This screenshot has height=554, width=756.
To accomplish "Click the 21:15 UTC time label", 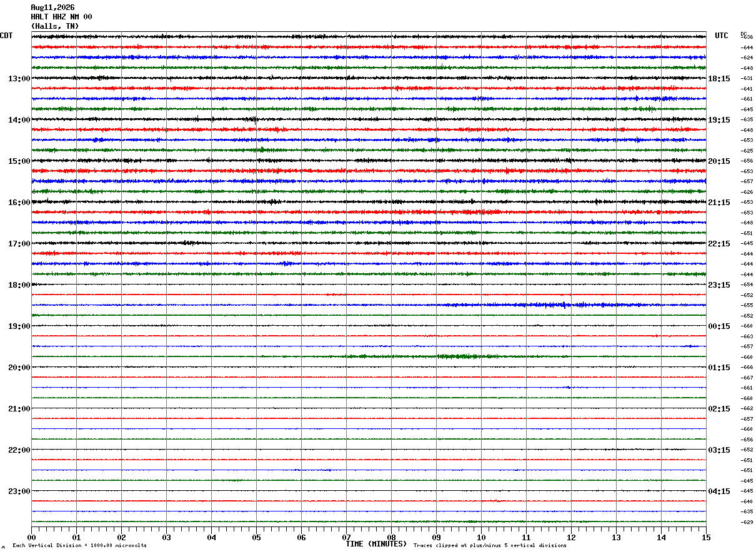I will tap(719, 203).
